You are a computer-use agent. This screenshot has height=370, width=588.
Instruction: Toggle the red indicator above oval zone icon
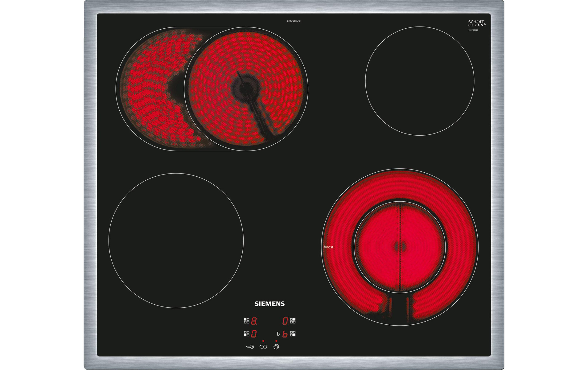263,341
